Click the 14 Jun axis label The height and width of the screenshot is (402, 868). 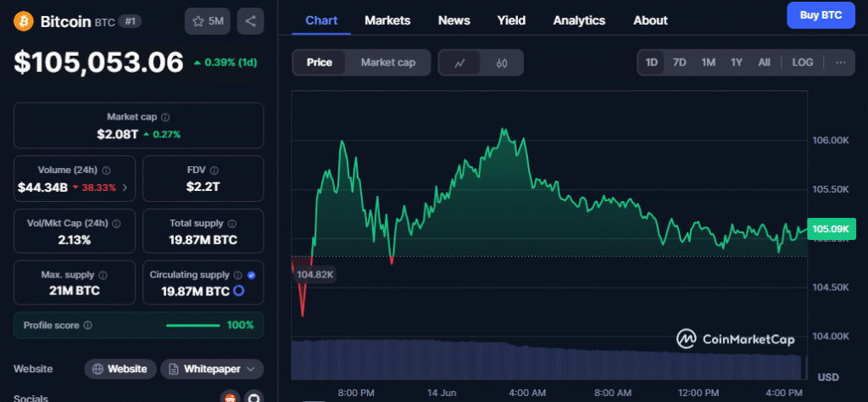click(442, 393)
